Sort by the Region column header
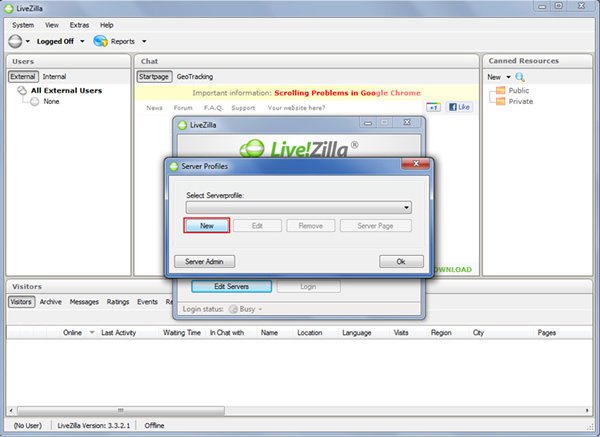This screenshot has height=437, width=600. [441, 333]
